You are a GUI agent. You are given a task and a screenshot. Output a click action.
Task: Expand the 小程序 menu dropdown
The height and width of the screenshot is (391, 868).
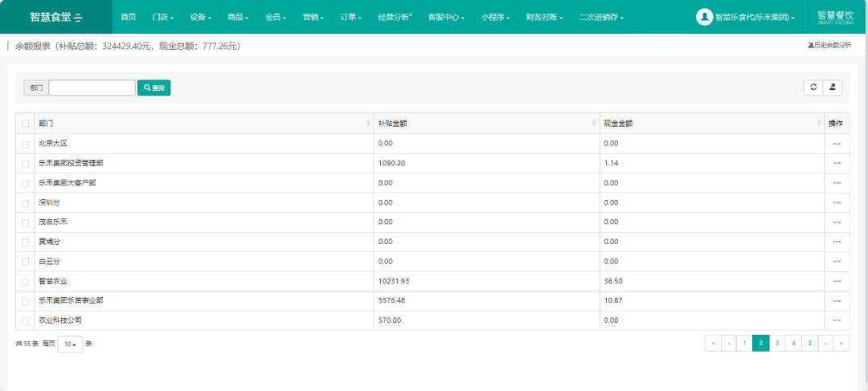point(495,17)
